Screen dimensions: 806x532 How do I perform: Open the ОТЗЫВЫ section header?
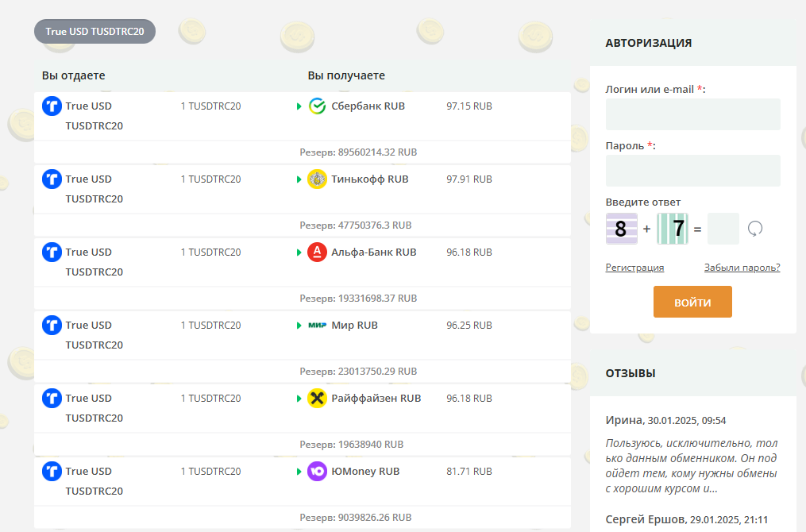point(630,373)
